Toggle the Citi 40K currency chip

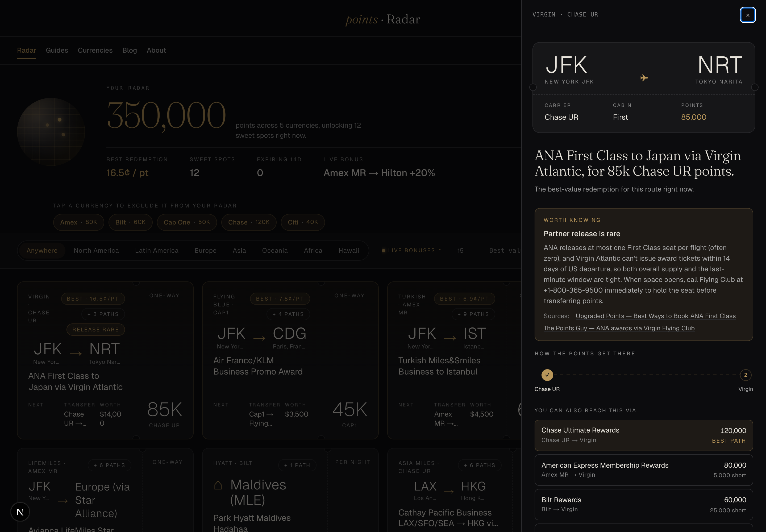303,222
